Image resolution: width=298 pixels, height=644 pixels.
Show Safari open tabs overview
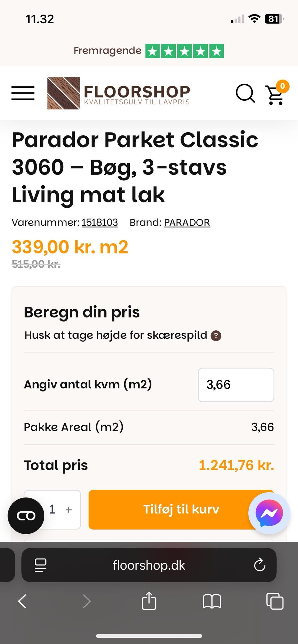pyautogui.click(x=275, y=601)
